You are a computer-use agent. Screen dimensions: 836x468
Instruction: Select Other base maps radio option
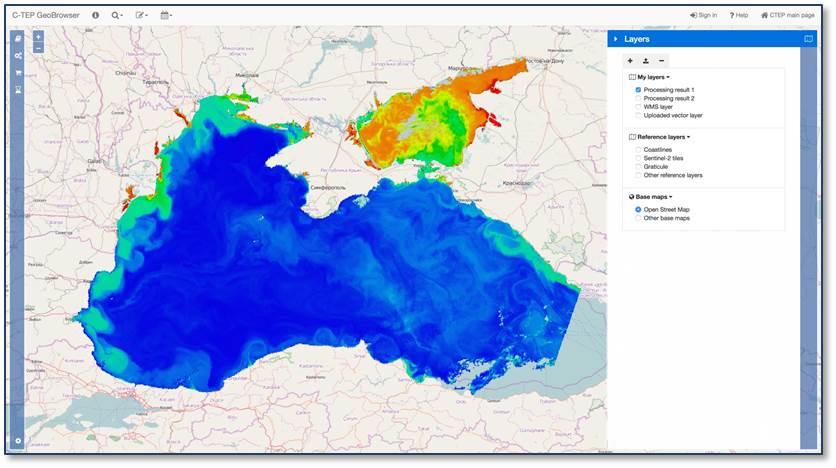click(x=638, y=218)
